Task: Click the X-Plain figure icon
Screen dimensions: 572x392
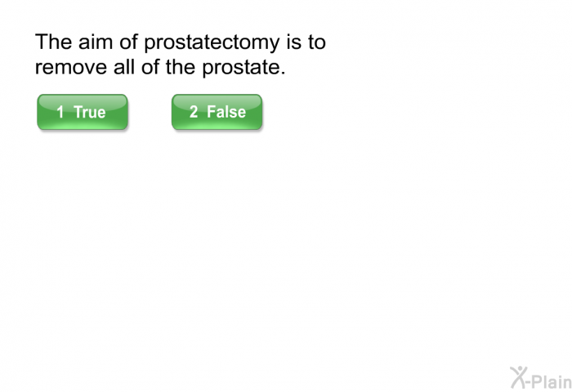Action: [x=520, y=376]
